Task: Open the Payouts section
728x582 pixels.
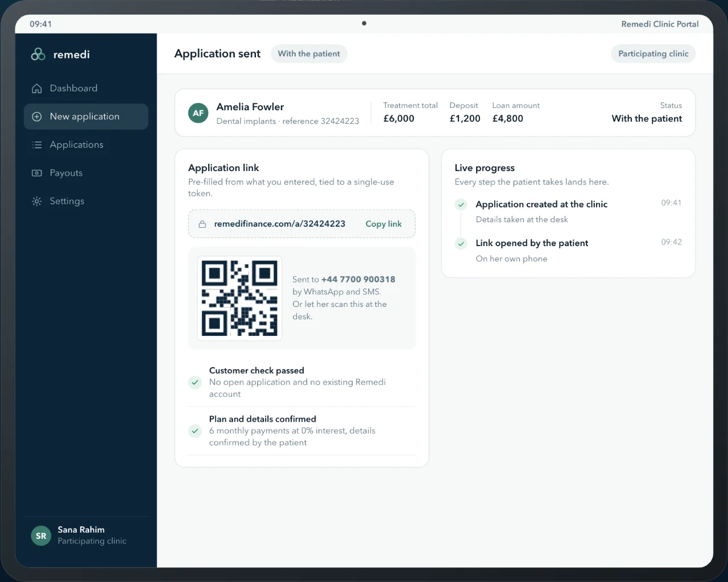Action: (86, 173)
